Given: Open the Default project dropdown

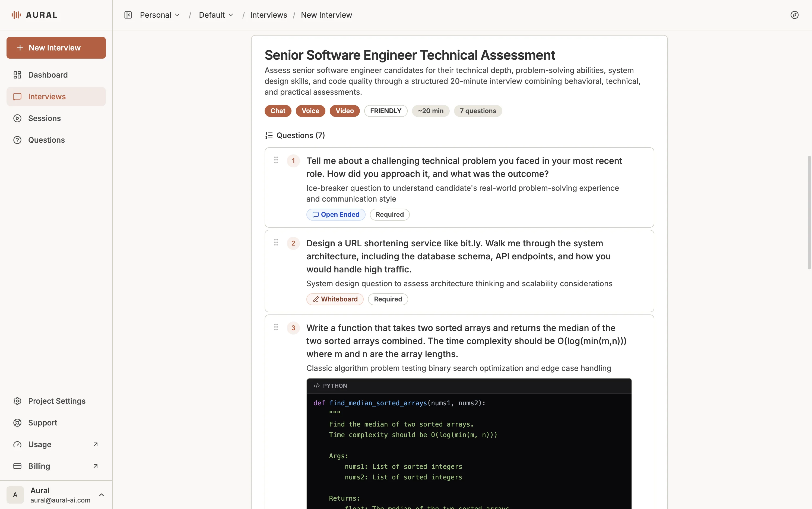Looking at the screenshot, I should 216,15.
